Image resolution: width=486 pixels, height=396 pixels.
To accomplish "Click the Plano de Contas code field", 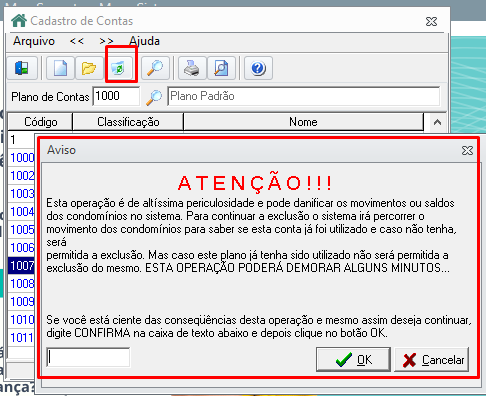I will (116, 96).
